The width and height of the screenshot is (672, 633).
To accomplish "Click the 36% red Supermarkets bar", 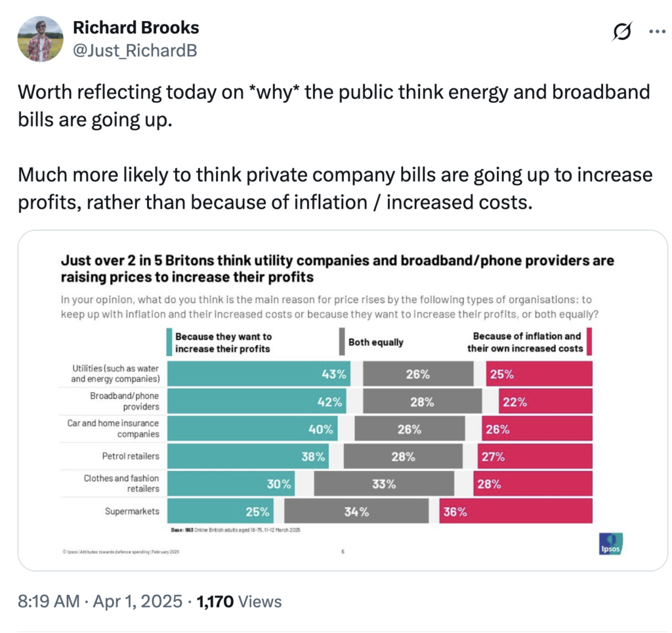I will pyautogui.click(x=516, y=511).
